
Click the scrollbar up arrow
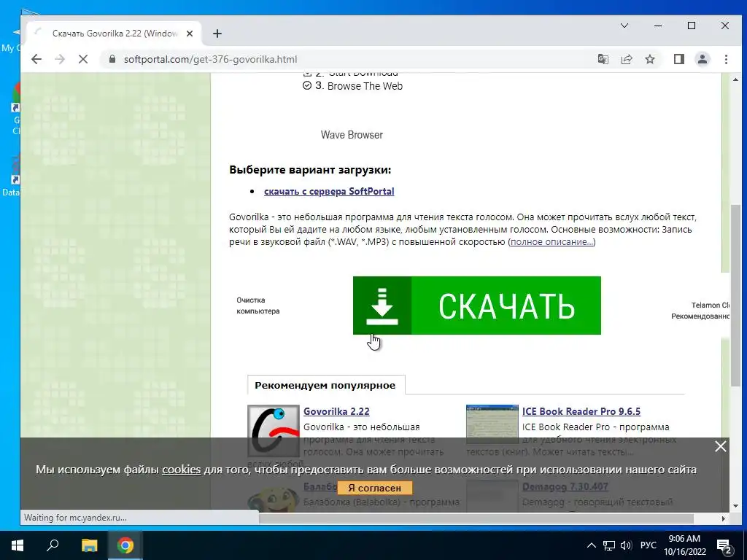(x=735, y=79)
